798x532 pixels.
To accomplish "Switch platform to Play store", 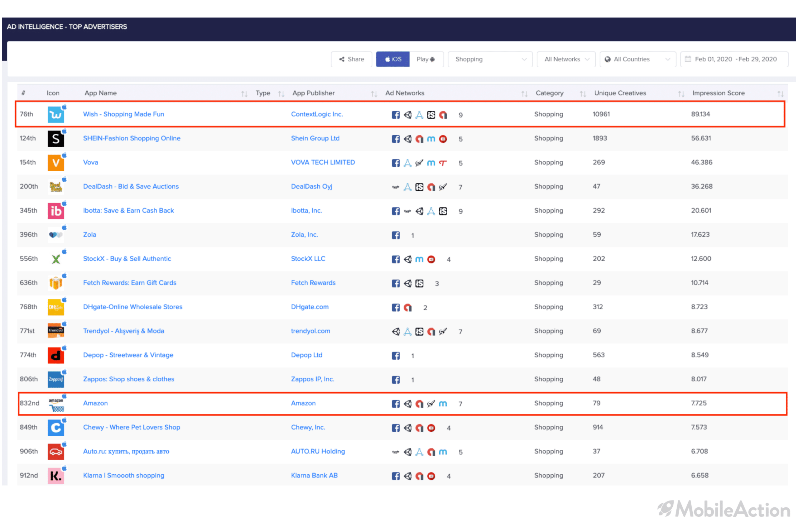I will (x=426, y=59).
